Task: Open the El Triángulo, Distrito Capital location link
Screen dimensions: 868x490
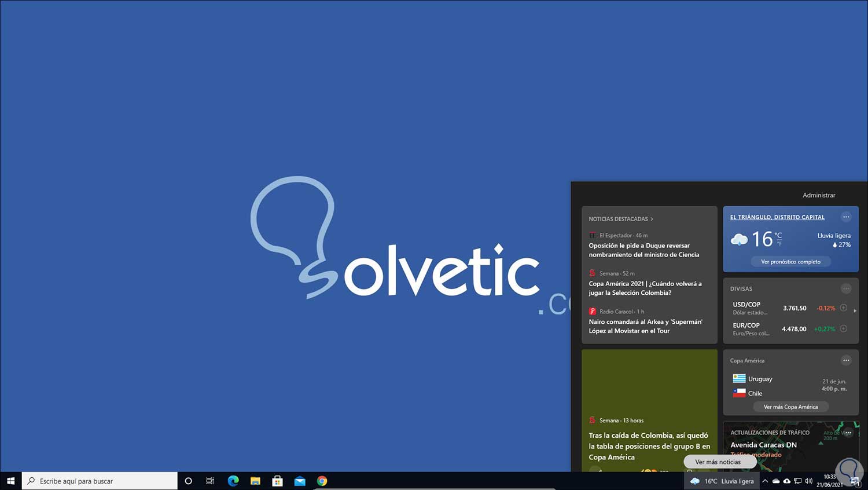Action: 777,217
